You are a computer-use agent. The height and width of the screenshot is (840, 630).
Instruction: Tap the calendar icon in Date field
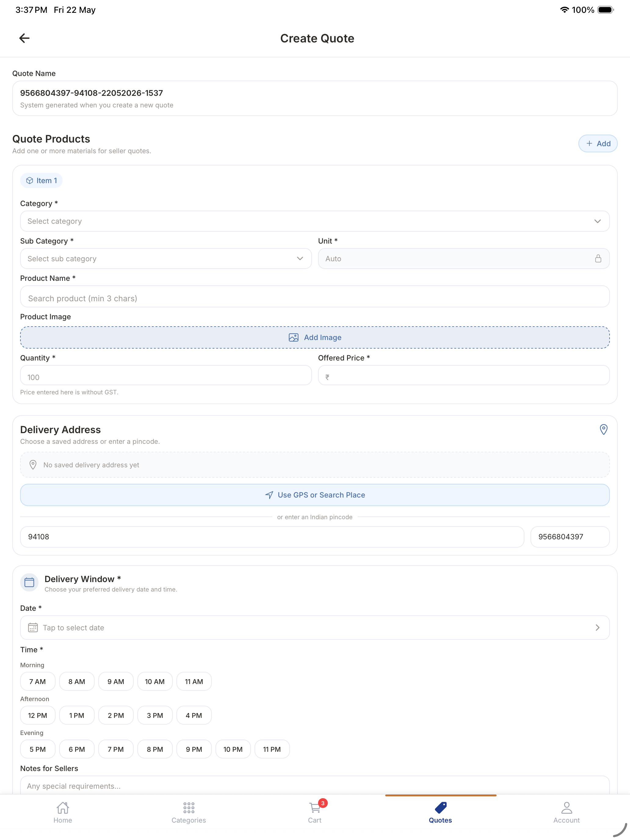point(33,628)
